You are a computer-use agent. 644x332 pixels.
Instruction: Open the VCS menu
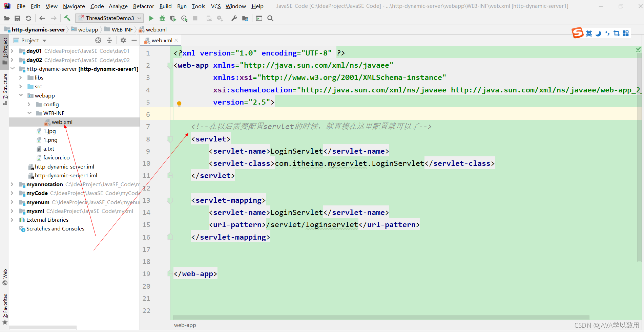(216, 6)
